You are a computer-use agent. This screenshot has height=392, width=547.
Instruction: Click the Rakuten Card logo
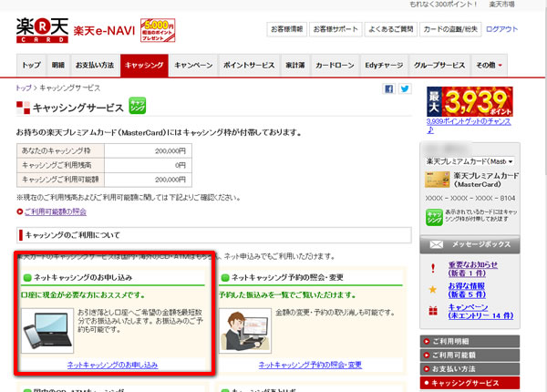pos(42,30)
